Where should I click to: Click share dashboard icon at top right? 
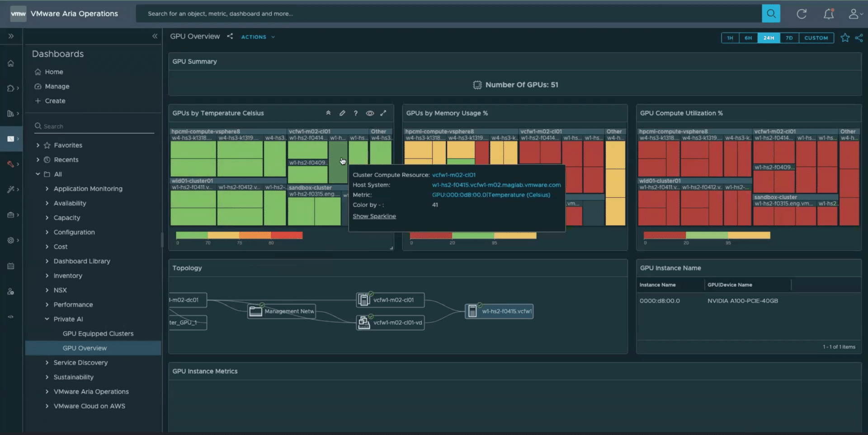859,38
